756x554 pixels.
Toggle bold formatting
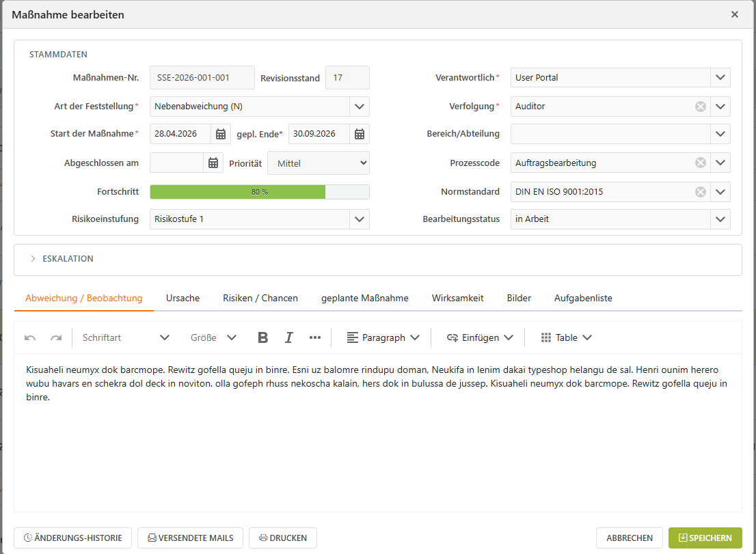(x=262, y=337)
